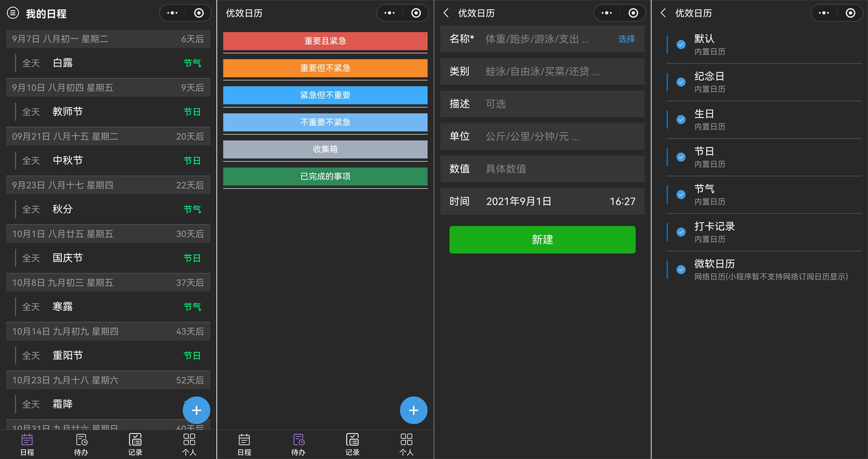868x459 pixels.
Task: Focus the 数值 input field
Action: click(x=542, y=169)
